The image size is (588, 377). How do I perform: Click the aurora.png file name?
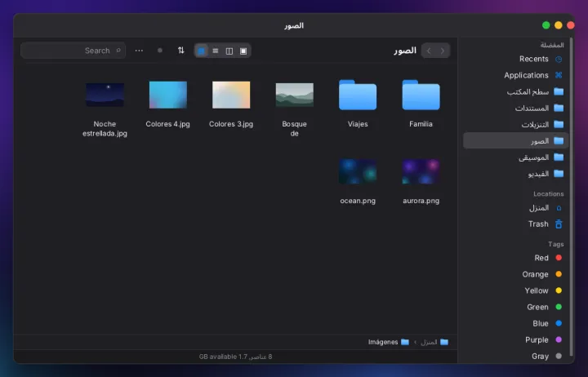(x=421, y=201)
